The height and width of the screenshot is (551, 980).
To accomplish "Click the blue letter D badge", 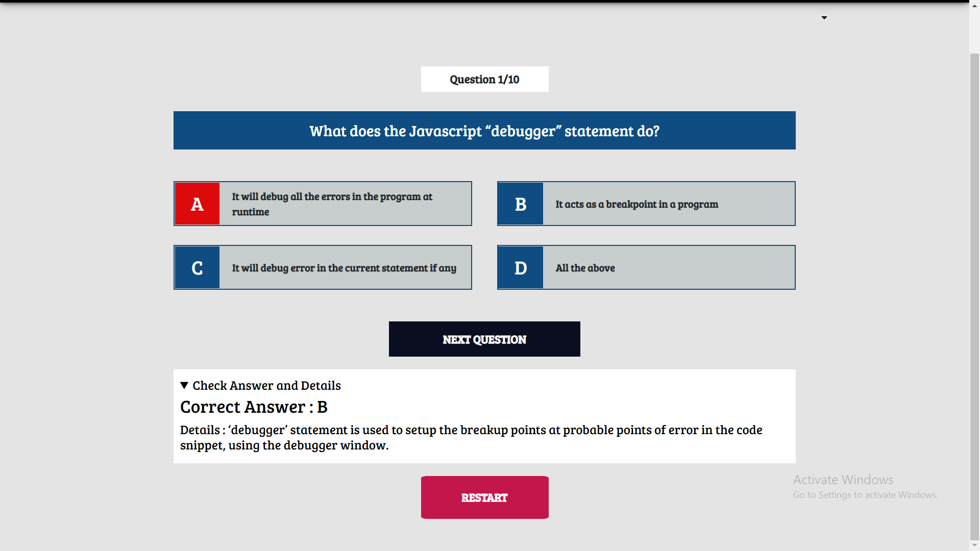I will (x=520, y=267).
